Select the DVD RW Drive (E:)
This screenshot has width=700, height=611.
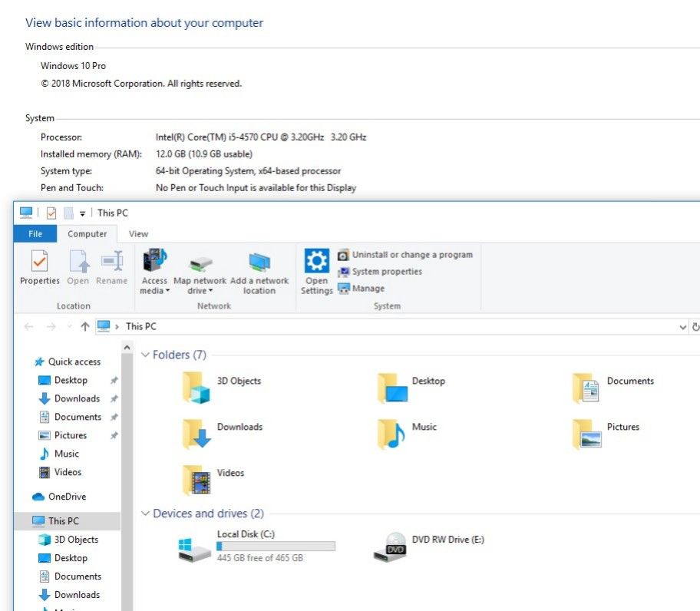click(x=390, y=548)
